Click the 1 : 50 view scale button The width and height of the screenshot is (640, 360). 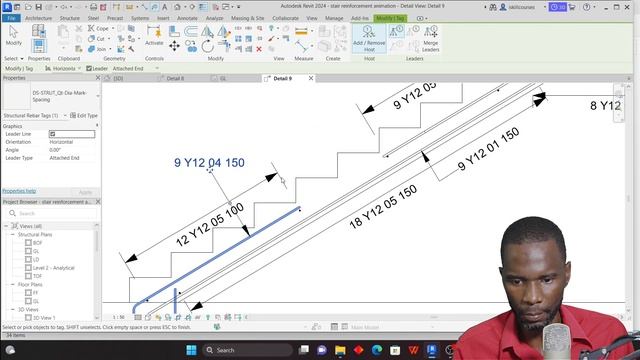[x=118, y=317]
